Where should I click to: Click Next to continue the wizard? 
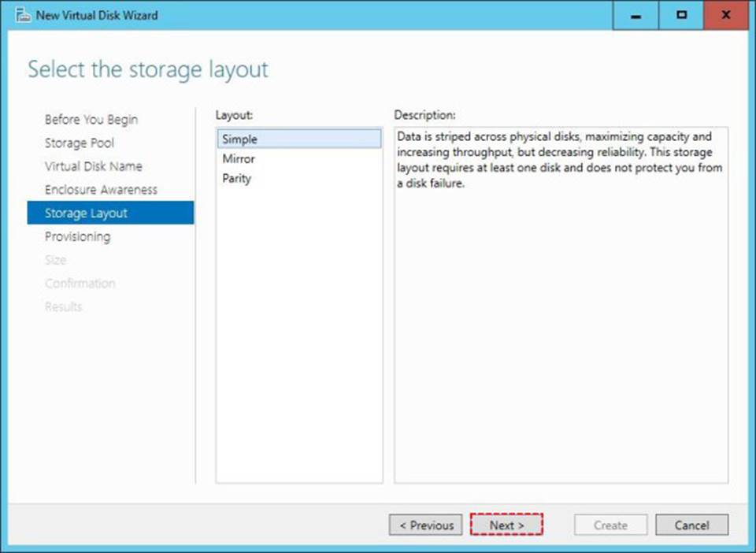(x=506, y=525)
